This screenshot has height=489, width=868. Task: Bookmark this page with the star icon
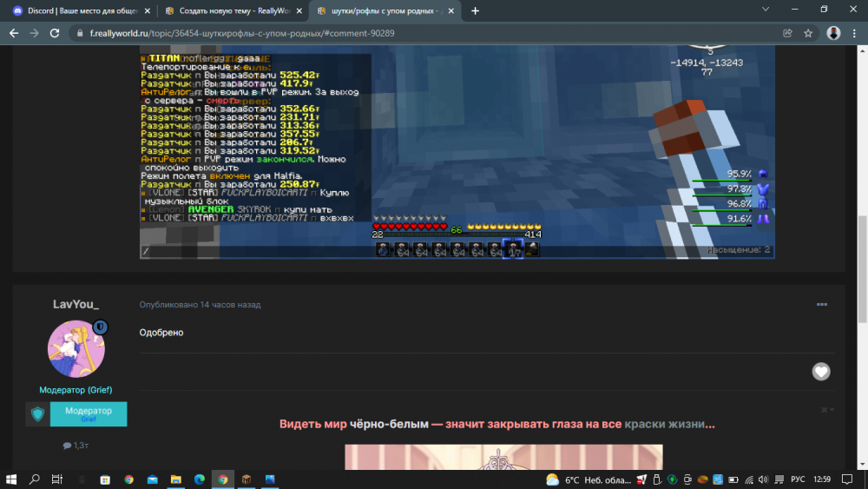808,33
